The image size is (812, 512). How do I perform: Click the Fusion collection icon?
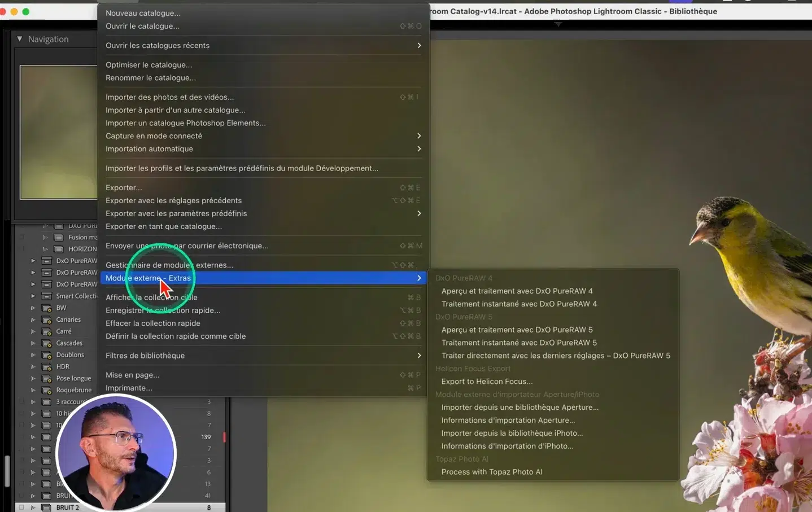point(59,238)
